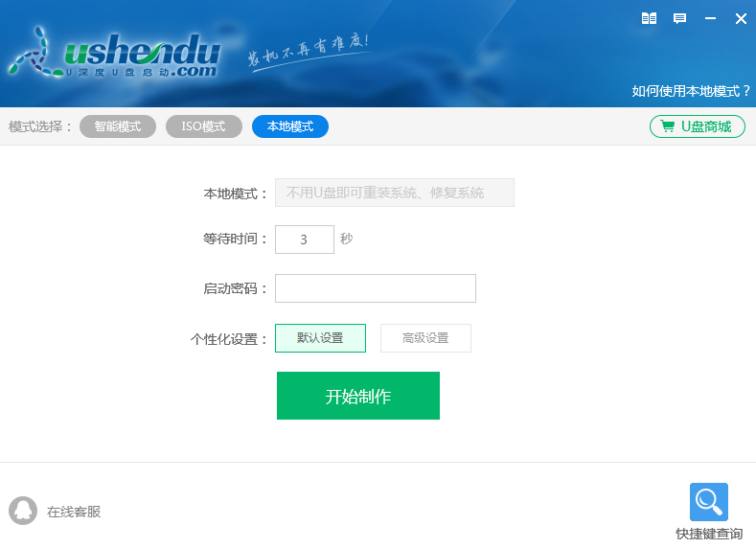Click the 在线客服 text link
The height and width of the screenshot is (548, 756).
point(74,512)
